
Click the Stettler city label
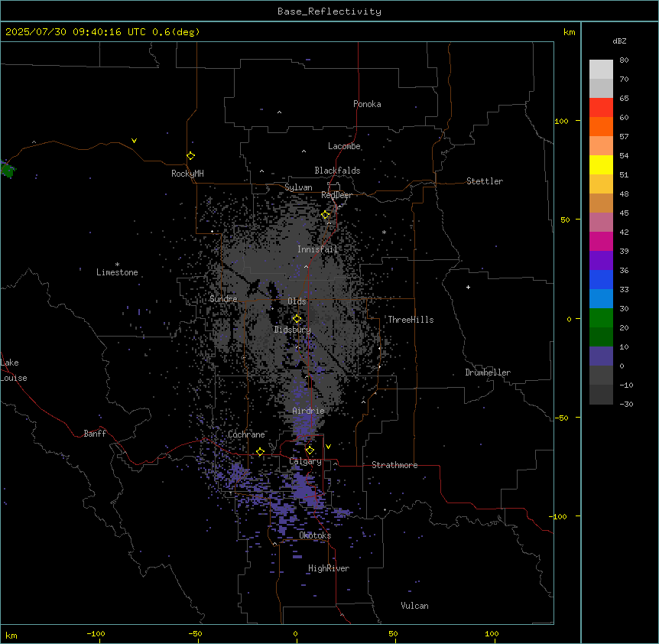(x=485, y=181)
